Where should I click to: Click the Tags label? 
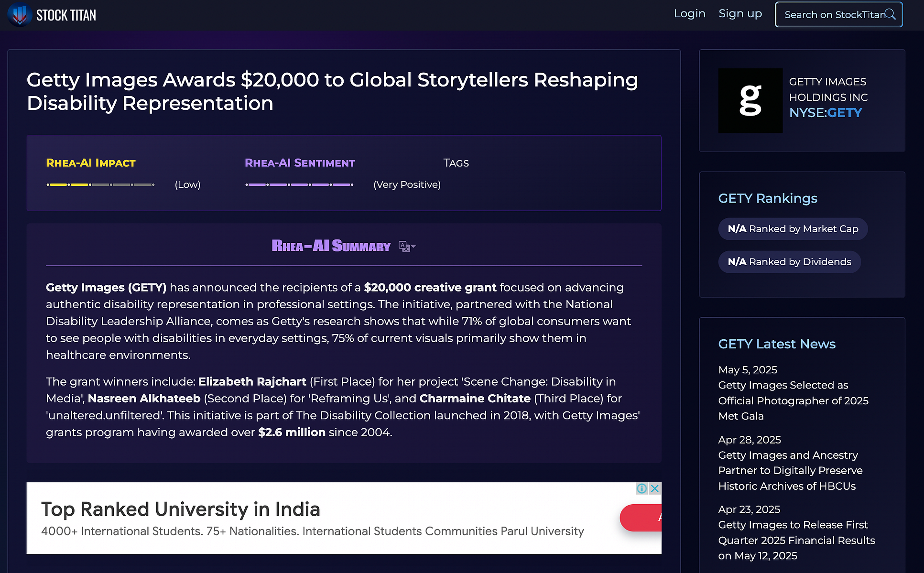tap(456, 163)
